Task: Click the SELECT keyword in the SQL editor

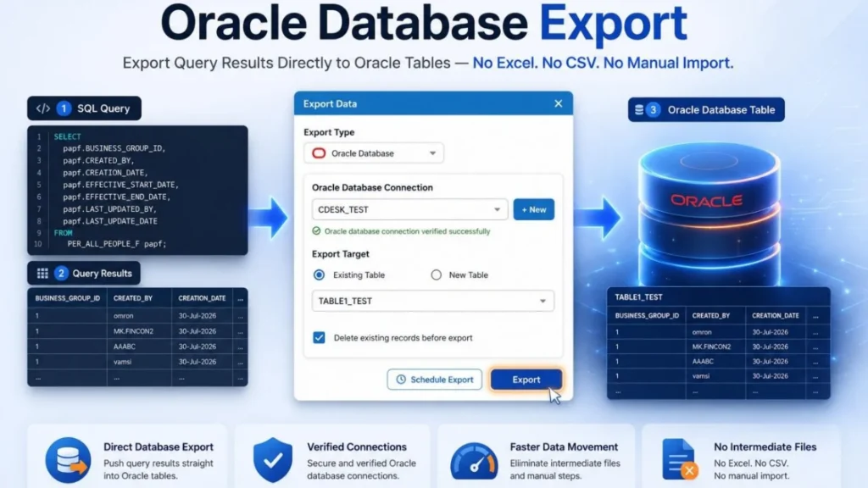Action: [x=68, y=136]
